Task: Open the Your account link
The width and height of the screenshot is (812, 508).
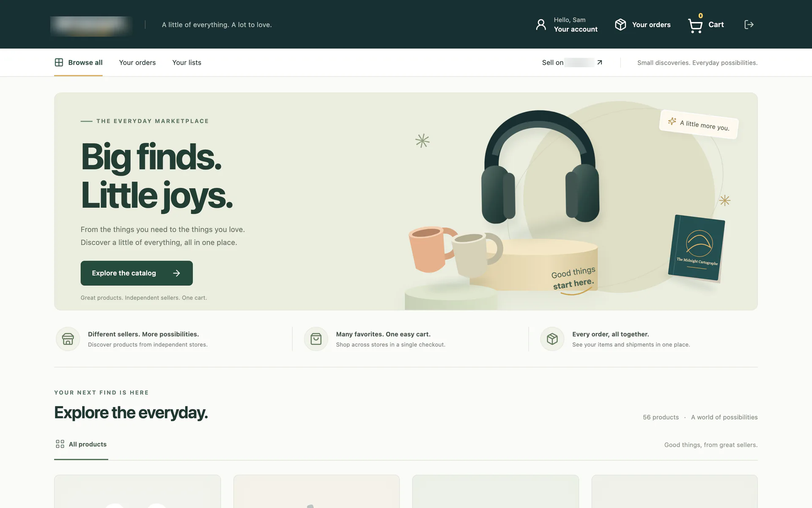Action: click(576, 29)
